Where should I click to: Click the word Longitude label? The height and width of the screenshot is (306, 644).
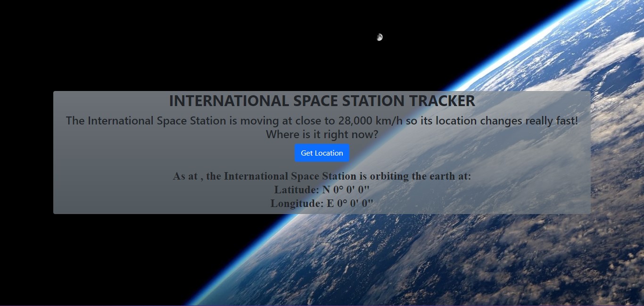coord(297,203)
